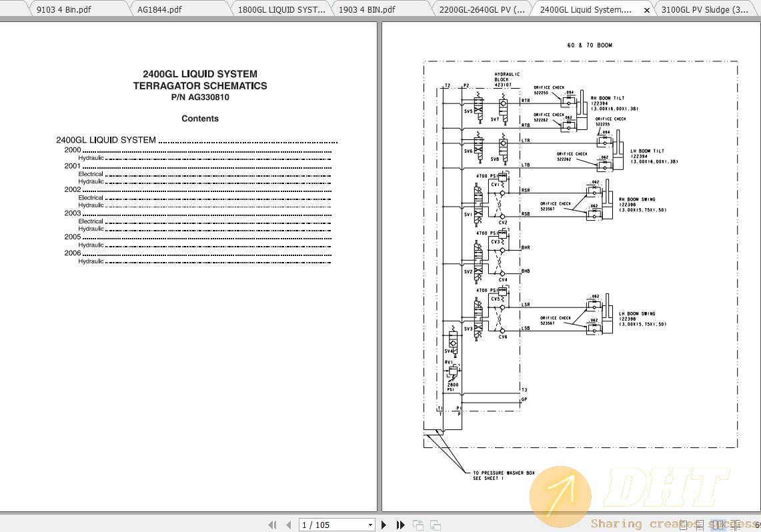
Task: Open the 2000 contents entry
Action: (x=198, y=151)
